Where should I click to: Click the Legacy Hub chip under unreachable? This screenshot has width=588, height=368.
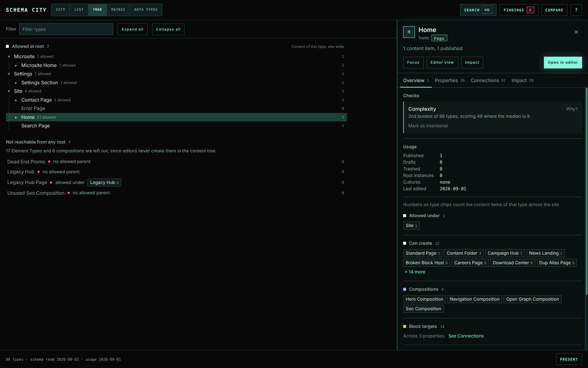pyautogui.click(x=104, y=183)
